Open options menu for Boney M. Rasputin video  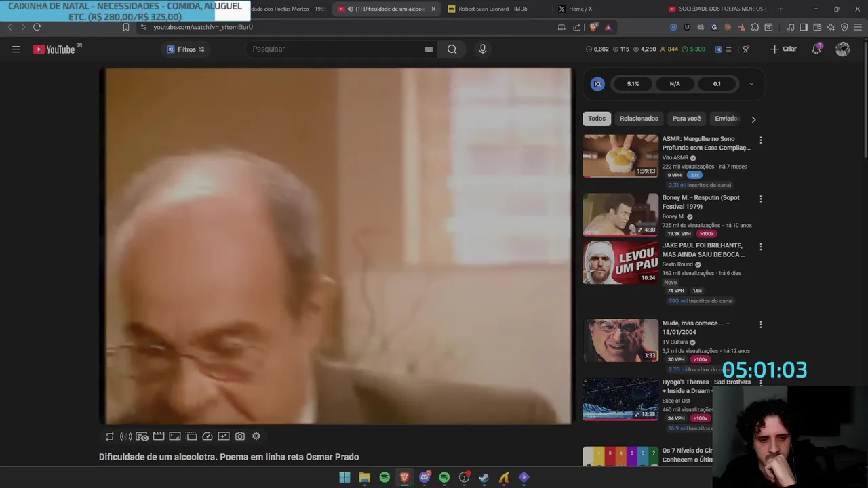(760, 199)
